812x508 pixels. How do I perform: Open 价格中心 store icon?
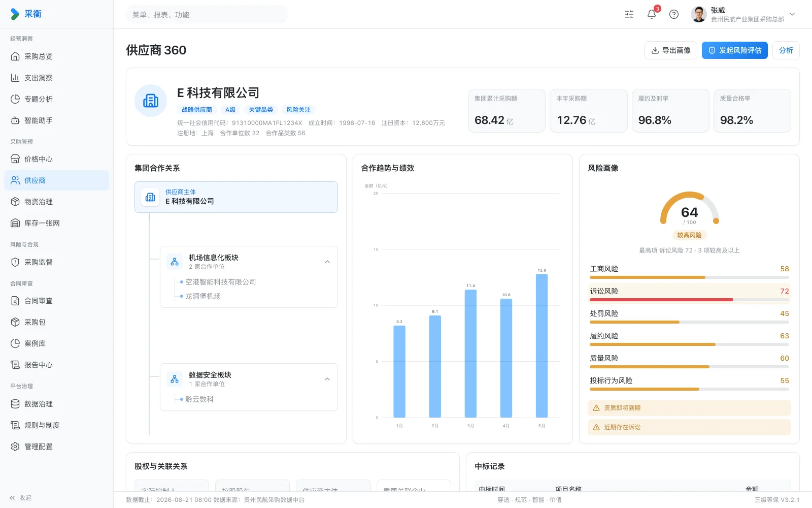(15, 159)
